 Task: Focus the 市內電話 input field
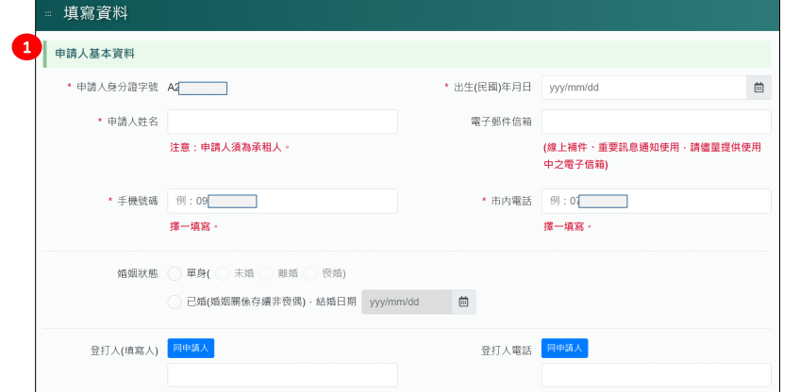click(x=656, y=201)
